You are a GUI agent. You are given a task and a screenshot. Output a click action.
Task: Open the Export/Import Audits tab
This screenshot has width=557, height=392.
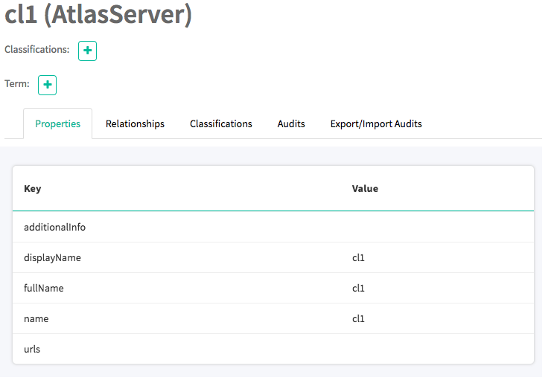376,123
